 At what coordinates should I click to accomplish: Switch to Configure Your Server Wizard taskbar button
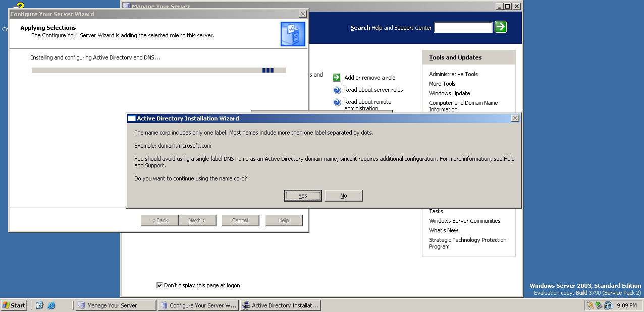tap(198, 305)
